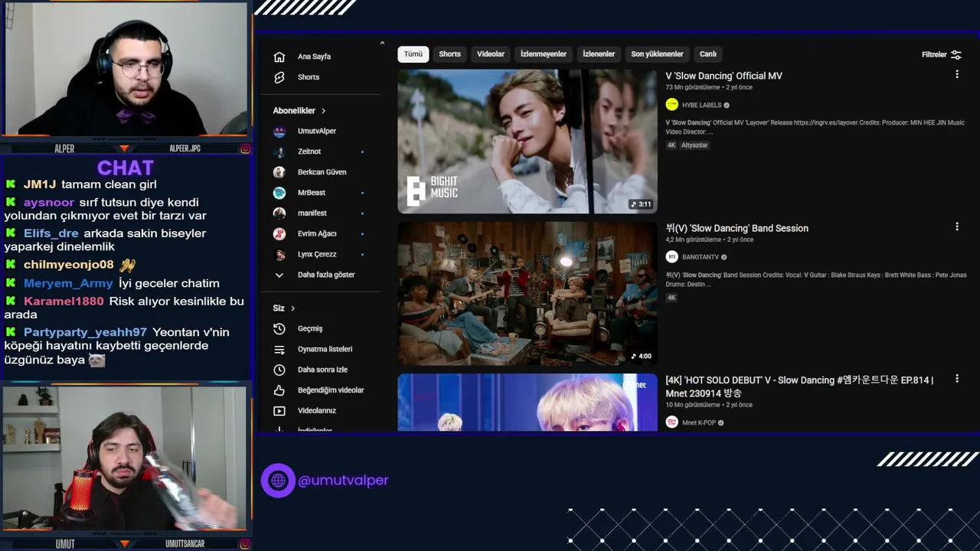Click @umutvalper handle text
Screen dimensions: 980x551
(344, 481)
